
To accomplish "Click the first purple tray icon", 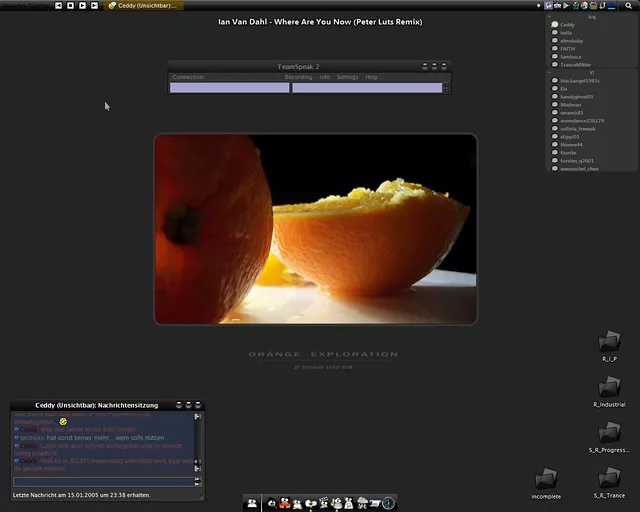I will pos(548,5).
